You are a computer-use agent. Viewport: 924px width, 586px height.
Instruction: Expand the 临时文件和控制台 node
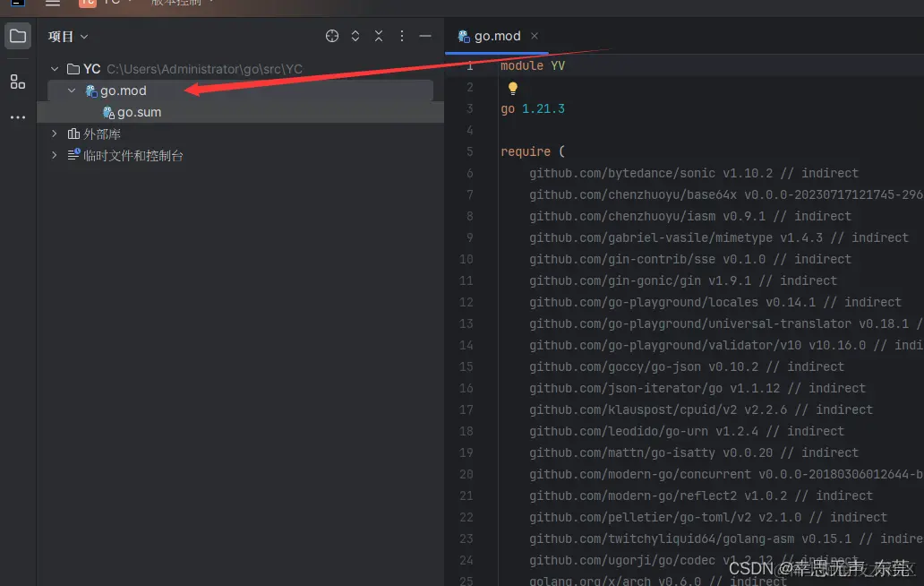(55, 155)
